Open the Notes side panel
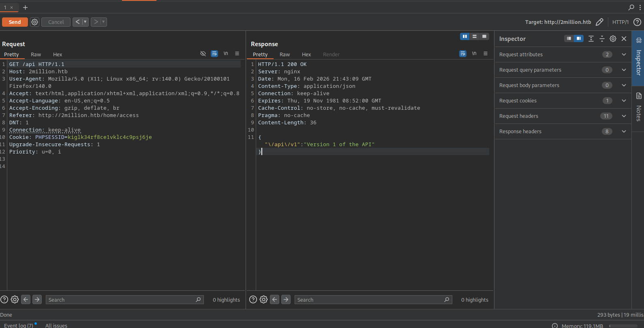 coord(638,108)
